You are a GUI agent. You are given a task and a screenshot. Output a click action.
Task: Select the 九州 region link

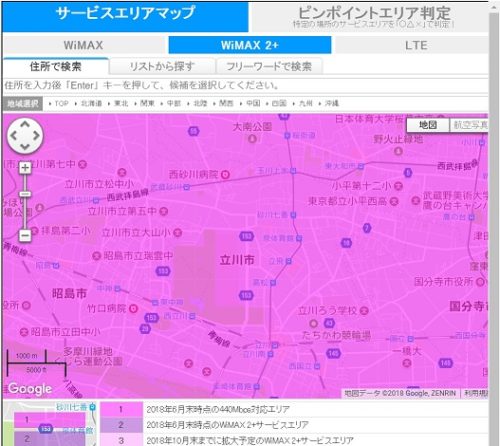(306, 103)
